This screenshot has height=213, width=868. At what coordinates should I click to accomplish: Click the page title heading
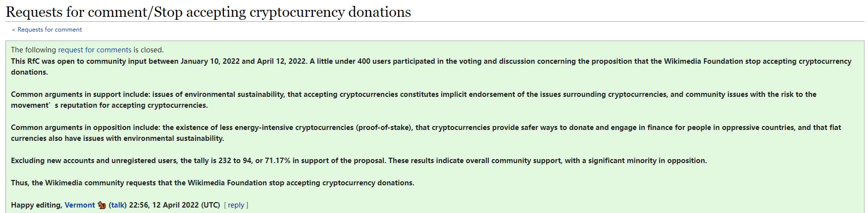[x=208, y=12]
